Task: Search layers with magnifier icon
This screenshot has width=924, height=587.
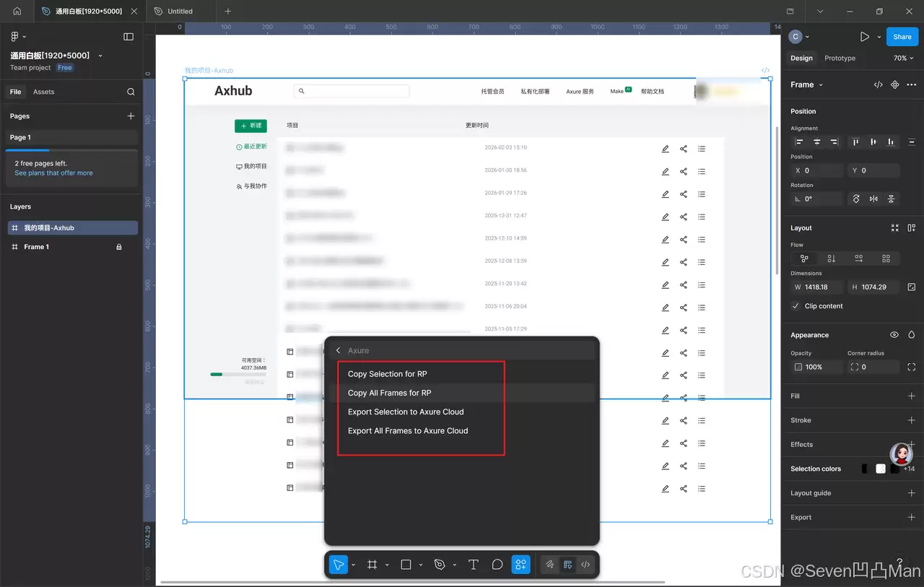Action: [131, 92]
